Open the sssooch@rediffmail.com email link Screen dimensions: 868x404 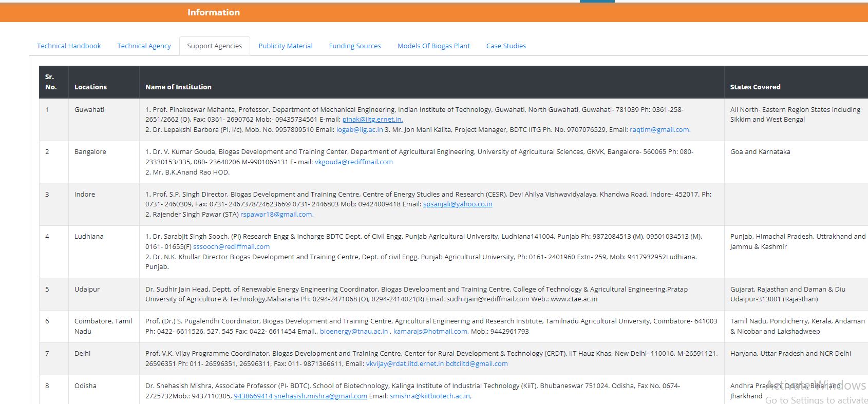(232, 246)
